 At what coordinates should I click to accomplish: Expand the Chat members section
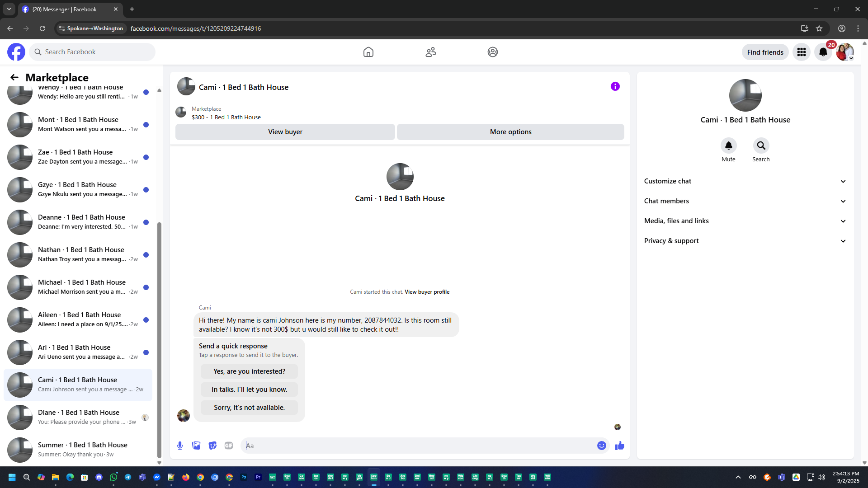[745, 201]
